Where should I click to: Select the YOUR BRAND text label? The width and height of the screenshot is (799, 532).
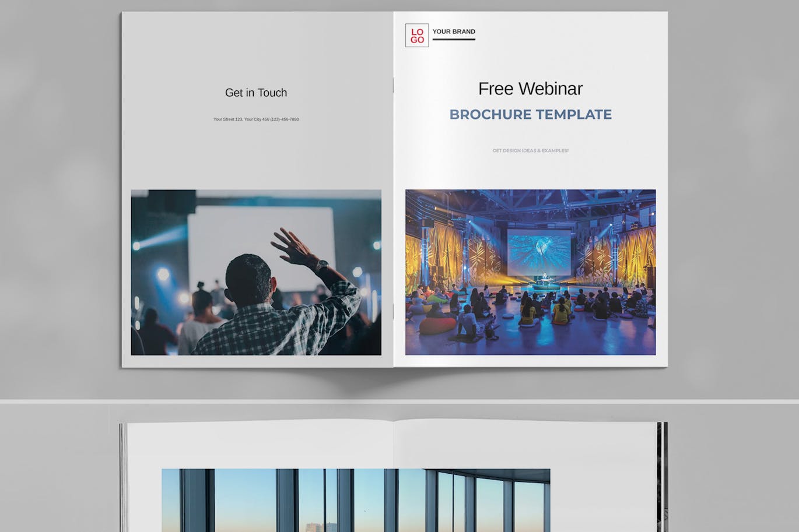coord(454,31)
